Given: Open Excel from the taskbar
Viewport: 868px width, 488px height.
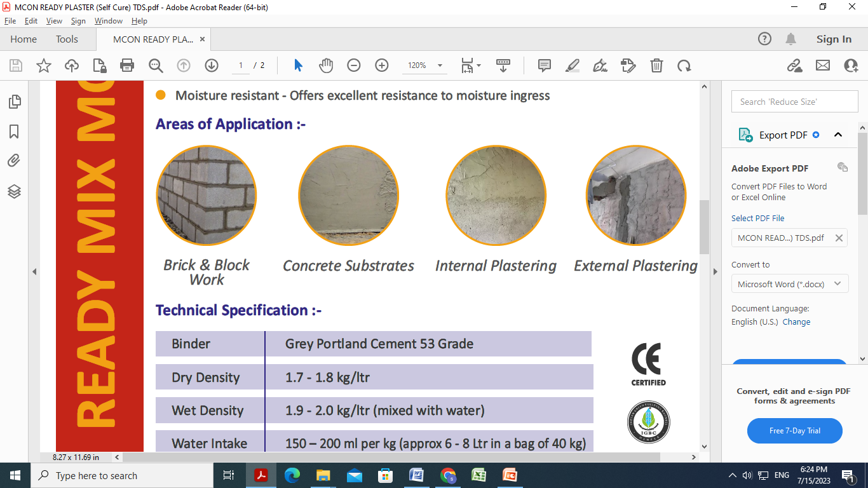Looking at the screenshot, I should pyautogui.click(x=478, y=475).
